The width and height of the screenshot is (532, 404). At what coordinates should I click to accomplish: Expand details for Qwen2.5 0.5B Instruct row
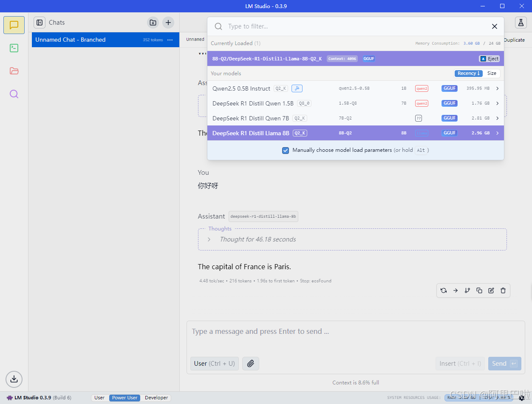click(x=497, y=88)
